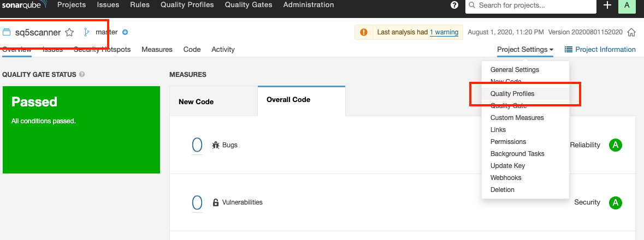Click the Security A rating badge
Viewport: 644px width, 240px height.
616,202
